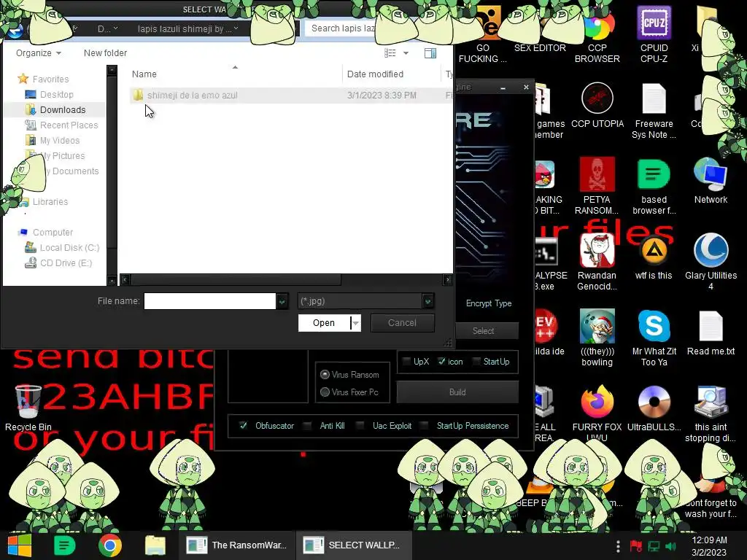Click the volume icon in system tray
Screen dimensions: 747x560
point(671,546)
